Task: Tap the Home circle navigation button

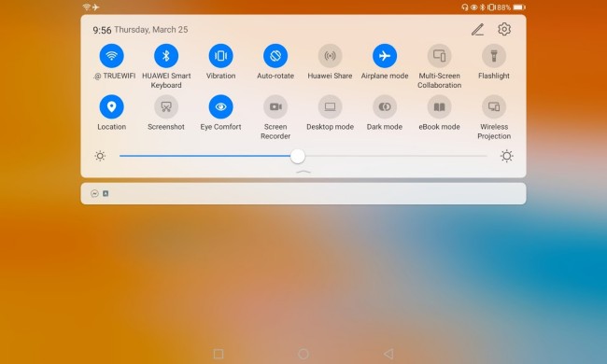Action: pos(303,354)
